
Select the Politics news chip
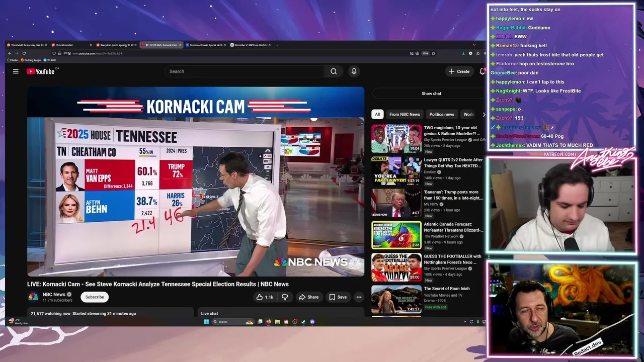point(442,114)
